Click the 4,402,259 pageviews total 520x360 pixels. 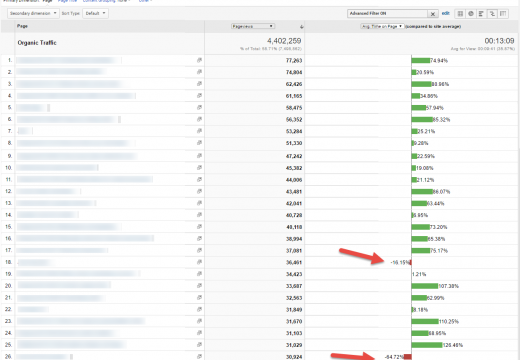point(284,41)
